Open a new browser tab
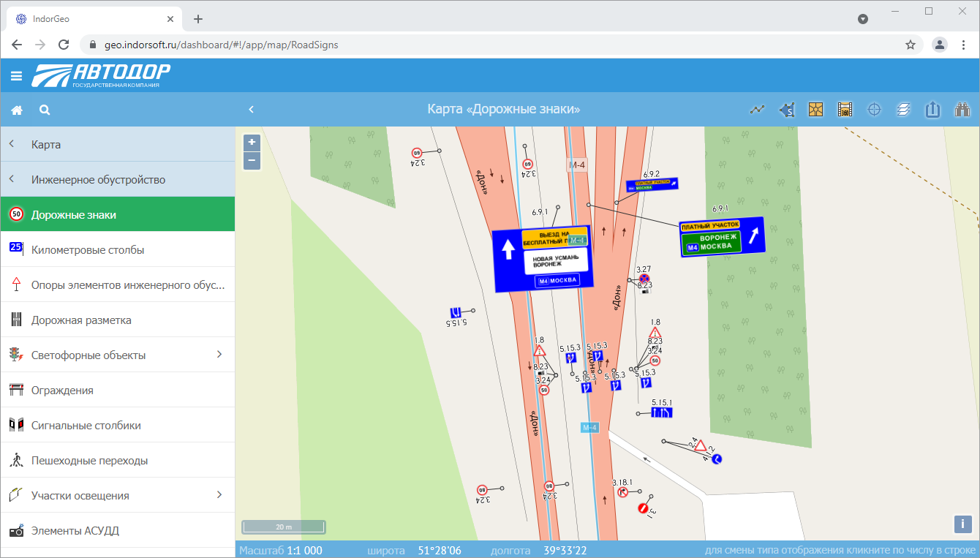The width and height of the screenshot is (980, 558). coord(198,19)
